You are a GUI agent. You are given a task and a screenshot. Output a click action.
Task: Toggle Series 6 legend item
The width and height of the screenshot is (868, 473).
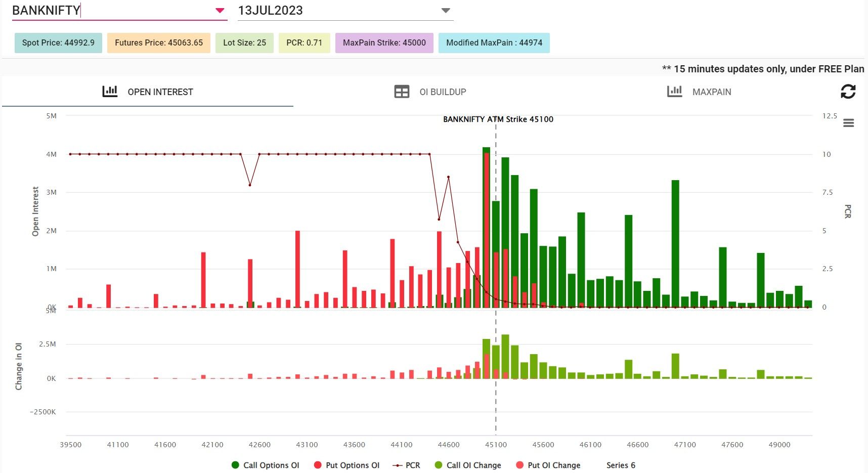pos(621,465)
